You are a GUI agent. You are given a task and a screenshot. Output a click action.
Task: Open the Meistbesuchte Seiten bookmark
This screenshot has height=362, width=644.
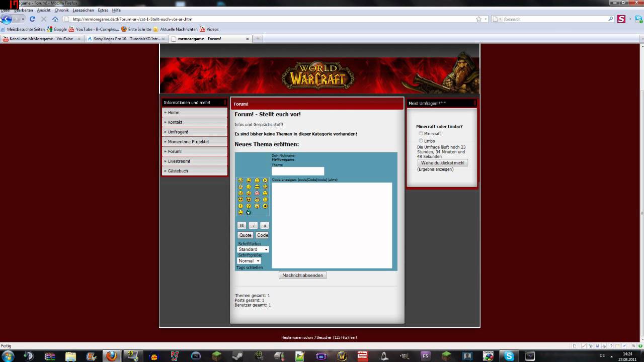(x=23, y=29)
